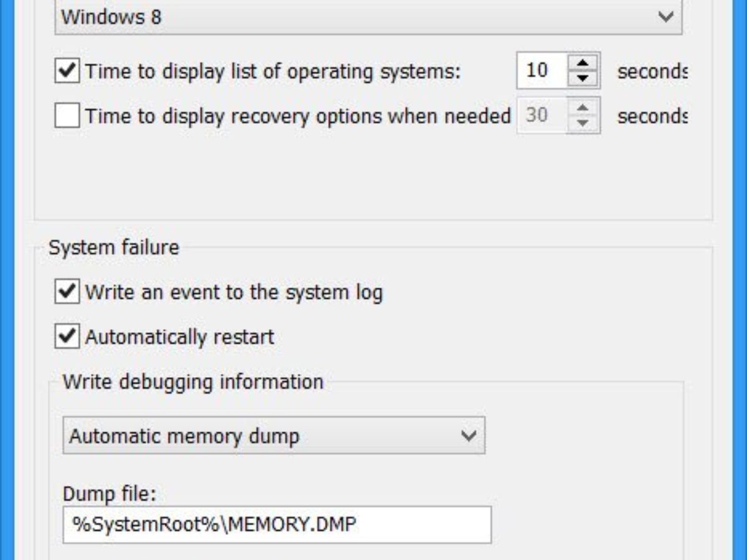Click the 10 seconds value field
Screen dimensions: 747x560
coord(540,70)
